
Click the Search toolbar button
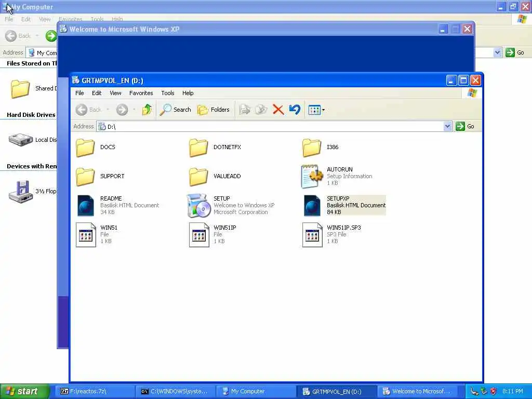point(176,110)
